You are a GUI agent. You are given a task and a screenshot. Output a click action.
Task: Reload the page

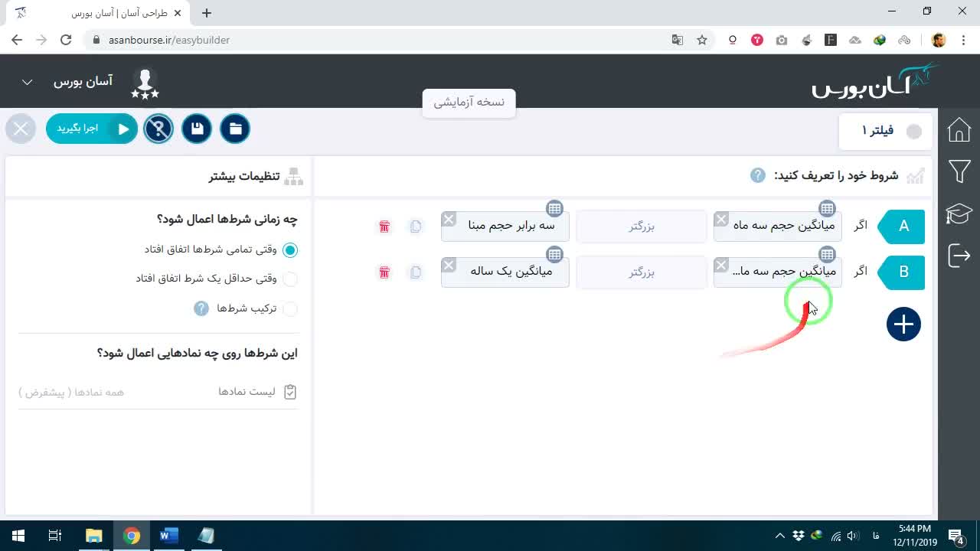(x=66, y=40)
